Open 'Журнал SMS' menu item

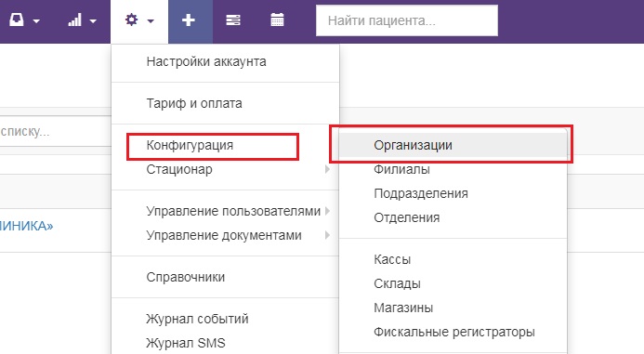pyautogui.click(x=186, y=343)
